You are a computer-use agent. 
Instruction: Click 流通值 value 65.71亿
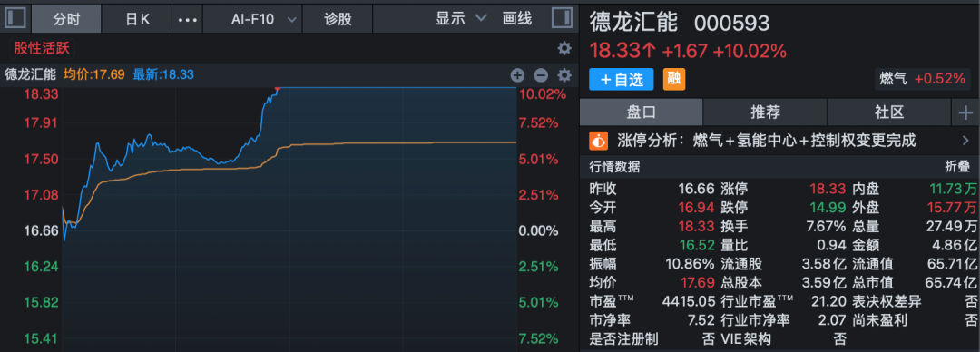(952, 264)
